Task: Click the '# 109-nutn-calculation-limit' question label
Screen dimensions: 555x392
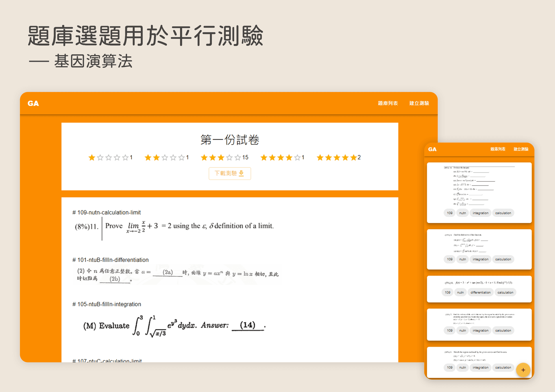Action: click(x=107, y=212)
